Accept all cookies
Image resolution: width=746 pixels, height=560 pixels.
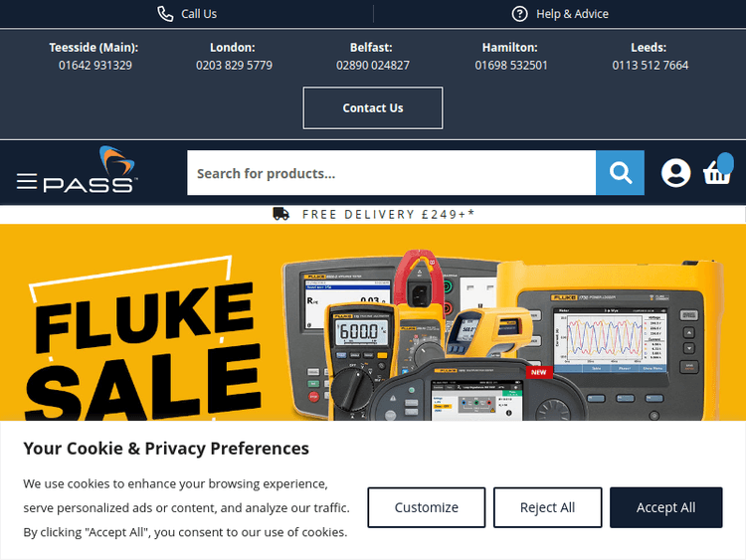coord(666,507)
